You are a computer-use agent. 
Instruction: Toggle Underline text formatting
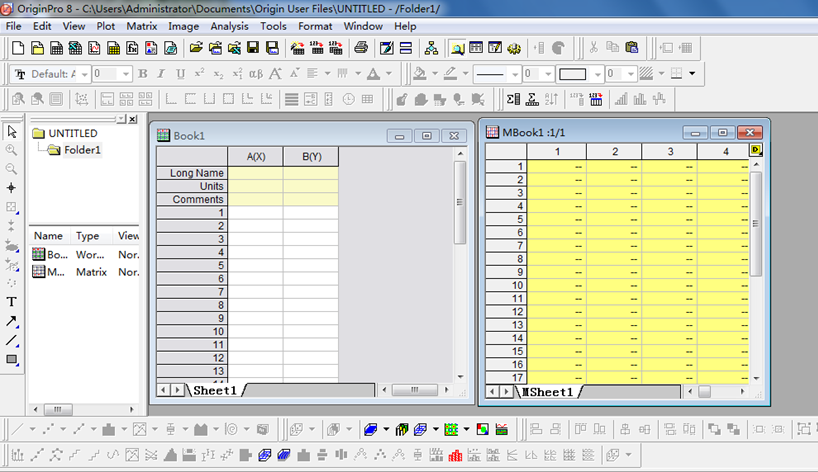[180, 74]
